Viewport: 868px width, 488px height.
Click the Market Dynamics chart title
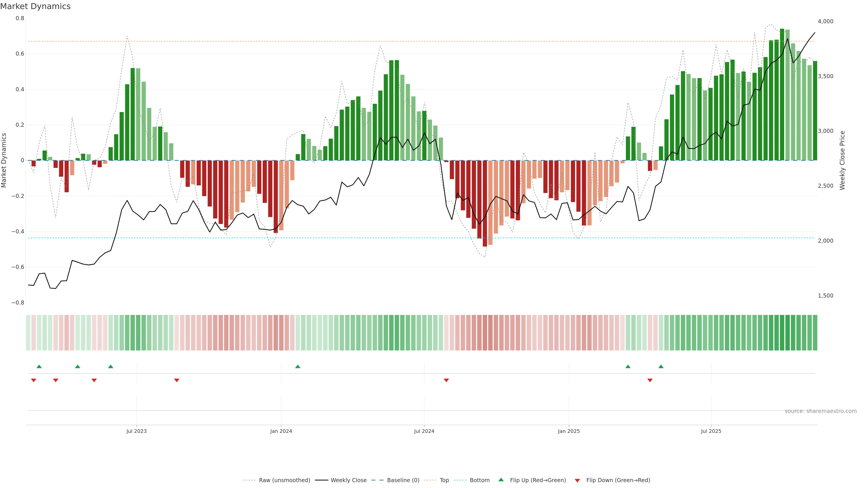[x=35, y=6]
